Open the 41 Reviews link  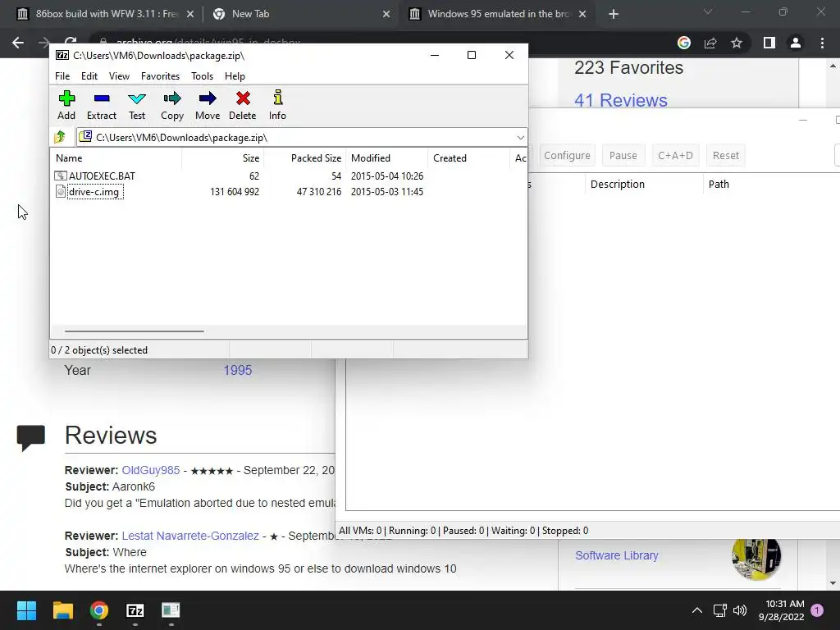tap(621, 100)
